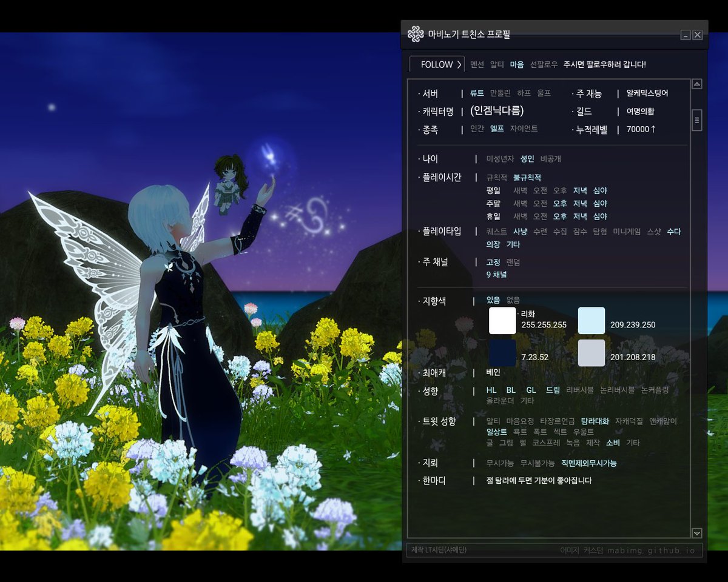Viewport: 728px width, 582px height.
Task: Click the 한마디 message text
Action: 539,481
